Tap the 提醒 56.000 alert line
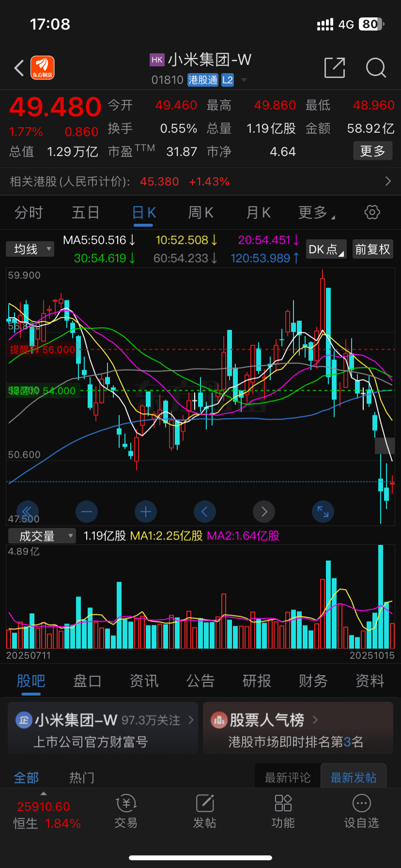Image resolution: width=401 pixels, height=868 pixels. (43, 350)
